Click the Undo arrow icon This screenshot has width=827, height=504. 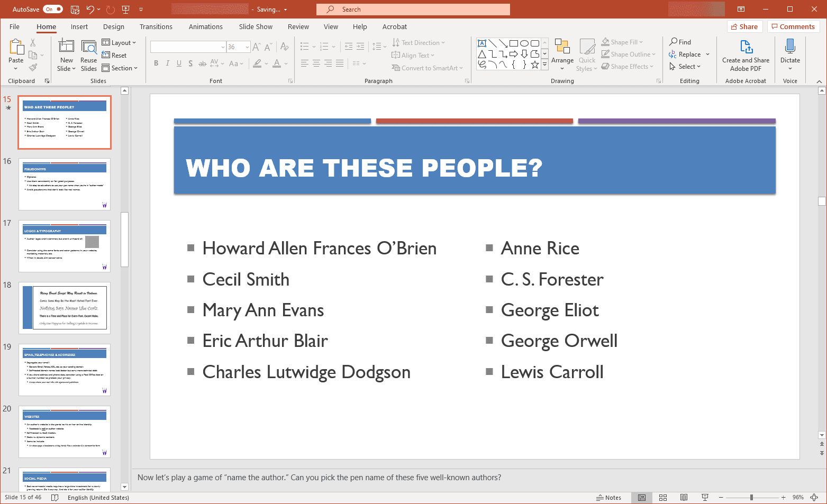pyautogui.click(x=90, y=9)
